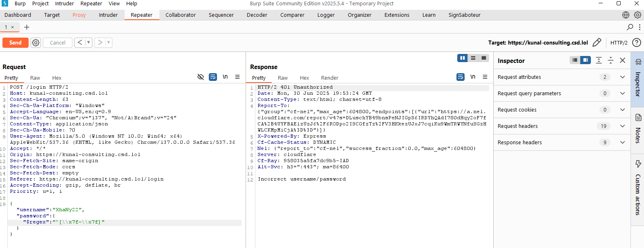Viewport: 644px width, 248px height.
Task: Open the forward-history dropdown arrow
Action: 109,42
